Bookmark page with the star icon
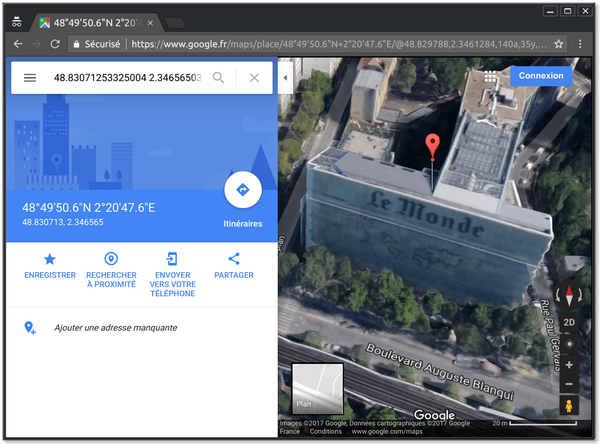Screen dimensions: 600x445 [558, 44]
